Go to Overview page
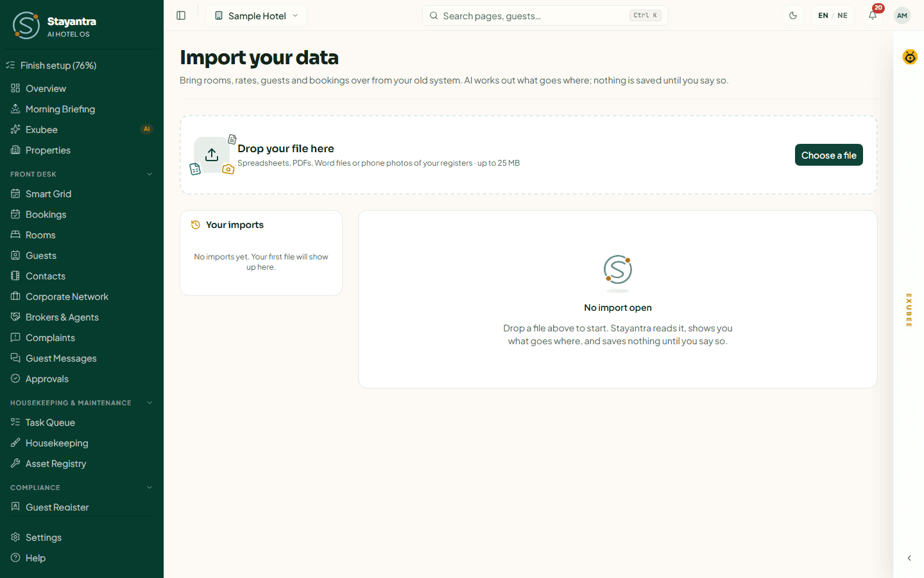924x578 pixels. click(x=81, y=89)
